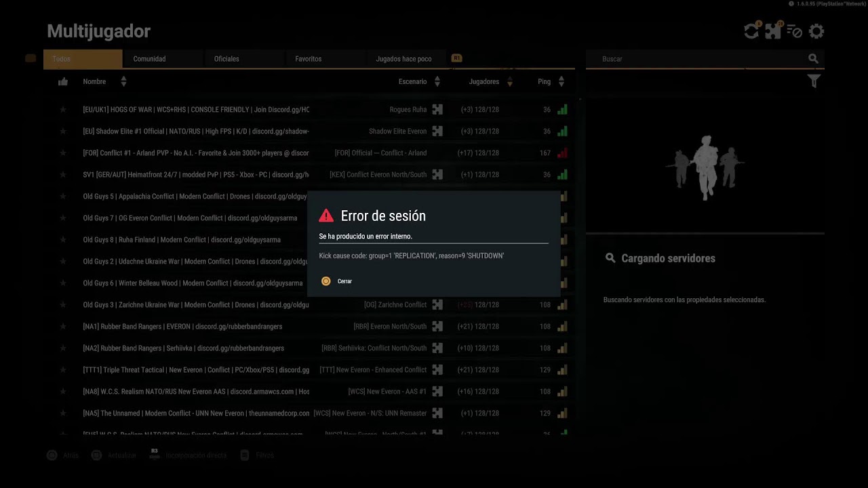Click Actualizar in the bottom bar
This screenshot has height=488, width=868.
click(122, 455)
